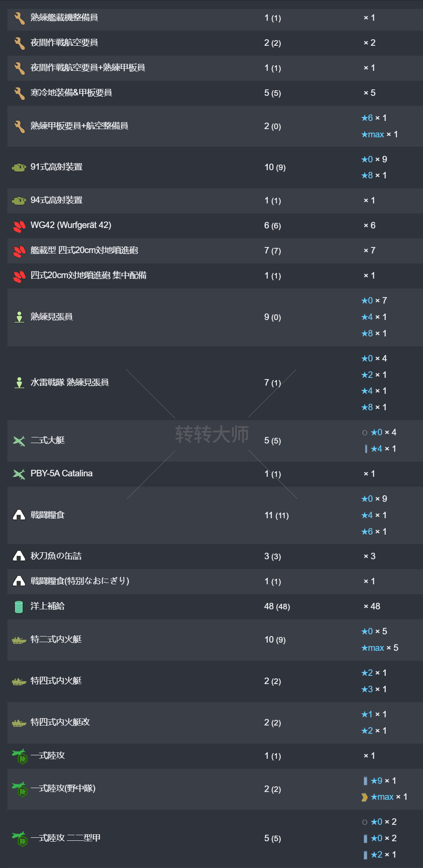423x868 pixels.
Task: Click the tank icon next to 特二式内火艇
Action: [x=19, y=640]
